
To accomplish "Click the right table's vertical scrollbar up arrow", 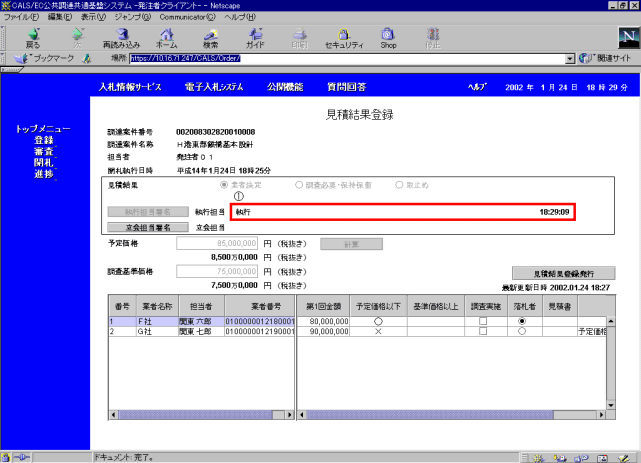I will tap(611, 321).
